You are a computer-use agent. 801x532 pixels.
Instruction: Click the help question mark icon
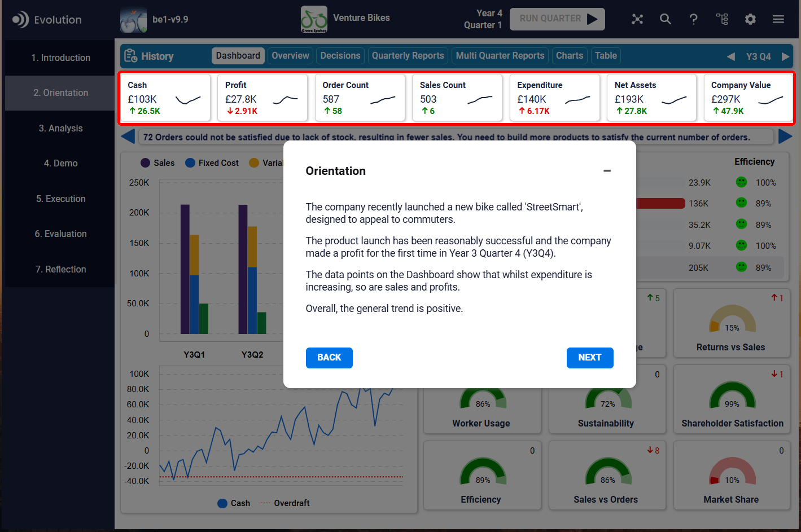point(693,19)
